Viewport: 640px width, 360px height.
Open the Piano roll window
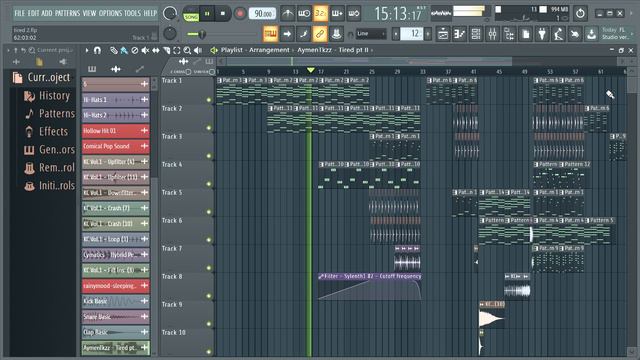(x=459, y=34)
